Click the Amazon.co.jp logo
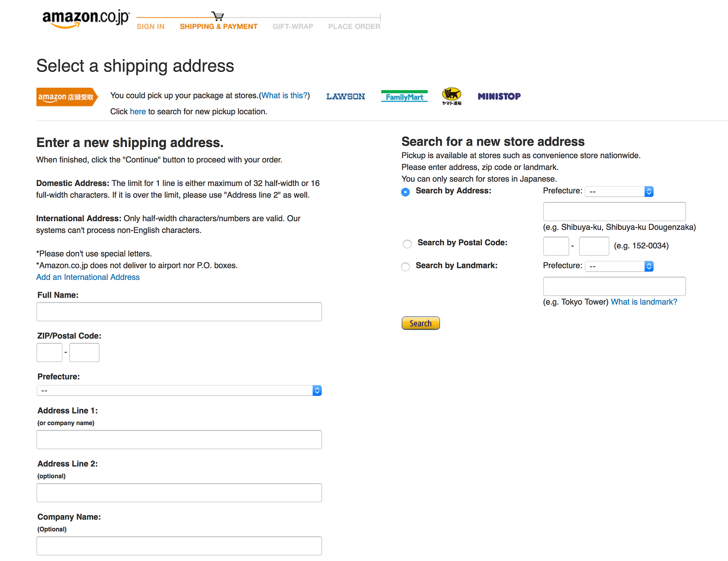Viewport: 728px width, 561px height. (86, 19)
